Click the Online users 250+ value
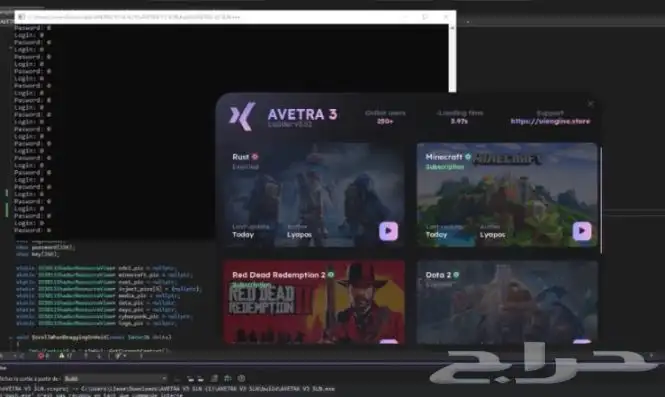Image resolution: width=665 pixels, height=397 pixels. pyautogui.click(x=385, y=121)
